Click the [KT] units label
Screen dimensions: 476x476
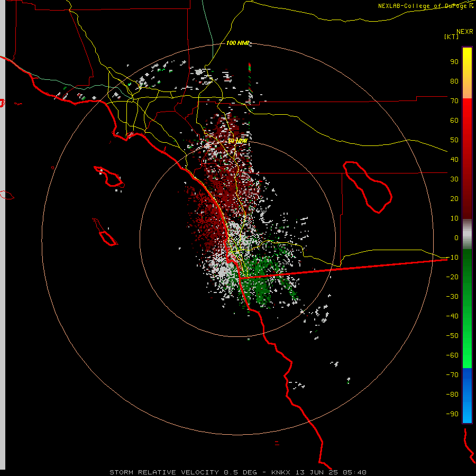(x=451, y=36)
